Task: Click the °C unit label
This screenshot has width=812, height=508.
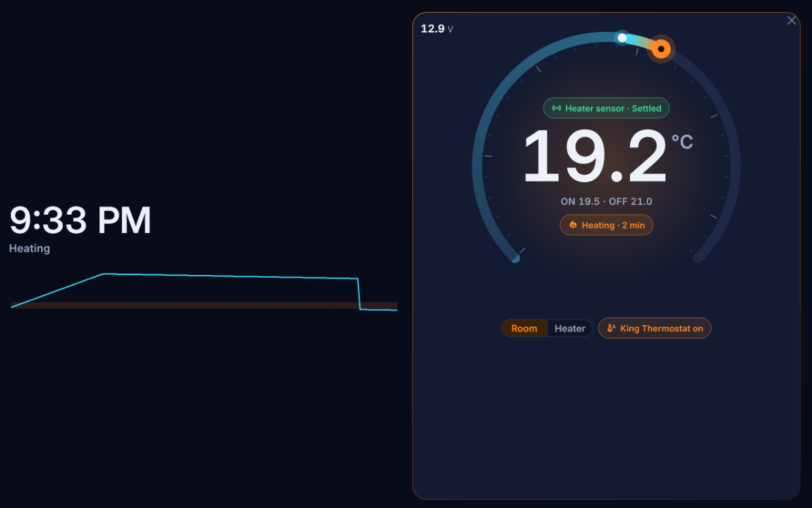Action: click(682, 141)
